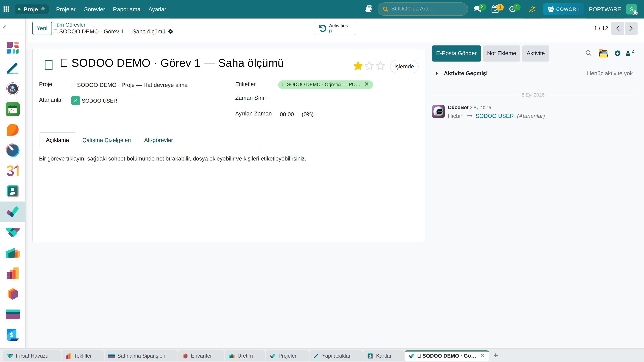644x362 pixels.
Task: Open the Raporlama menu
Action: [x=127, y=9]
